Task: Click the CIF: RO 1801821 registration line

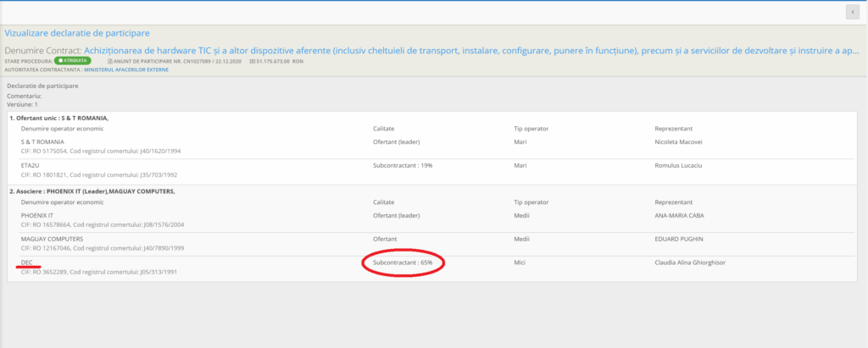Action: (99, 174)
